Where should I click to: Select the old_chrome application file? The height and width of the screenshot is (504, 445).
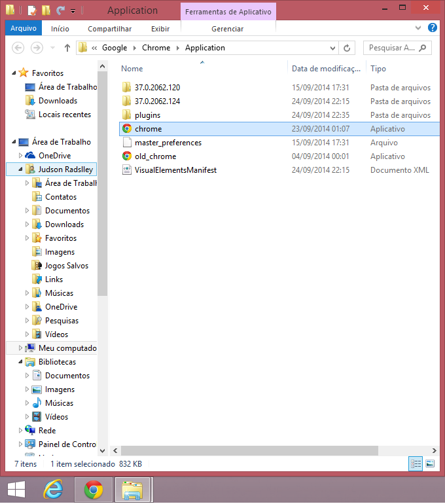(x=155, y=156)
